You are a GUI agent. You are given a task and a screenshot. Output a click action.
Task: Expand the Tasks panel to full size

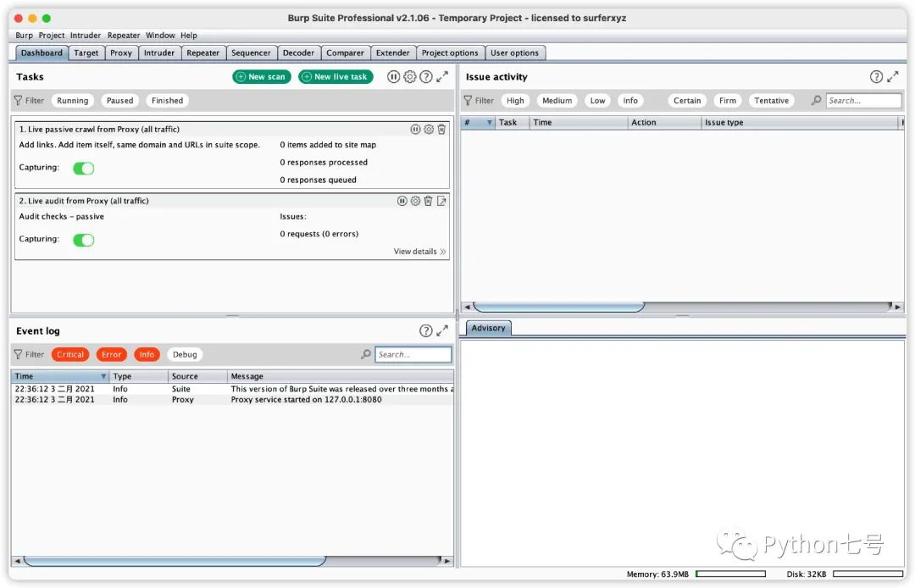click(442, 76)
